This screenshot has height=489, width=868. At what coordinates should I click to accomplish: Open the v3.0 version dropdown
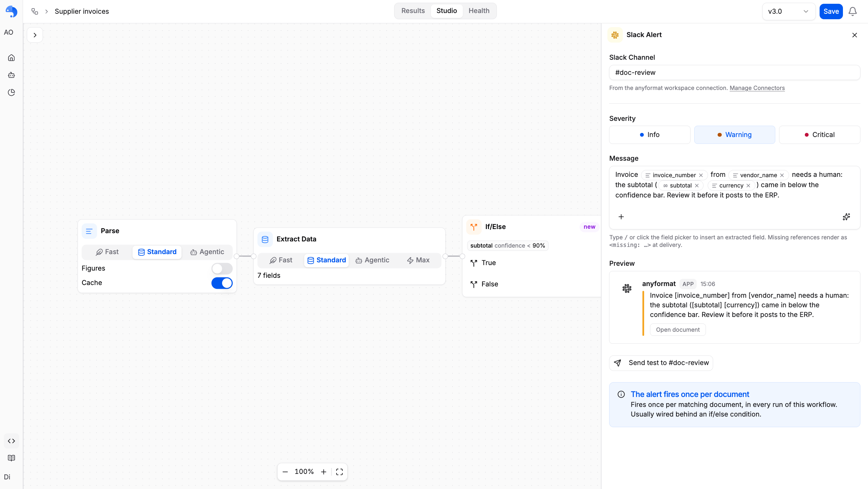(788, 11)
